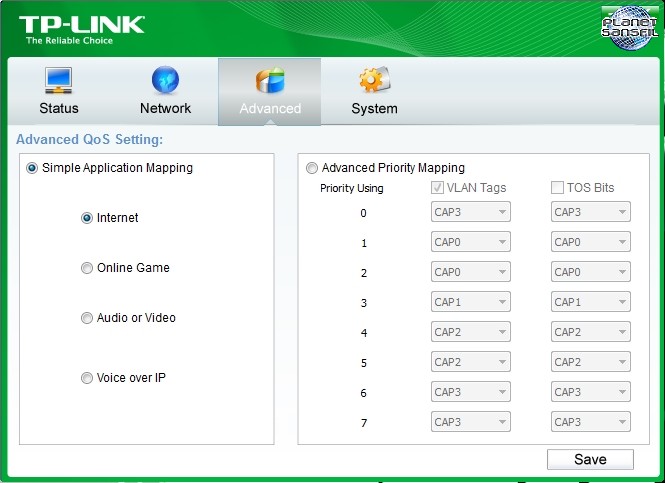Viewport: 665px width, 483px height.
Task: Open TOS Bits dropdown for priority 2
Action: tap(591, 272)
